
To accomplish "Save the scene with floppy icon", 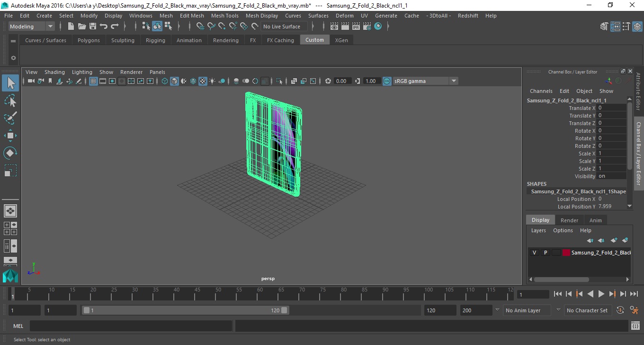I will pos(93,27).
